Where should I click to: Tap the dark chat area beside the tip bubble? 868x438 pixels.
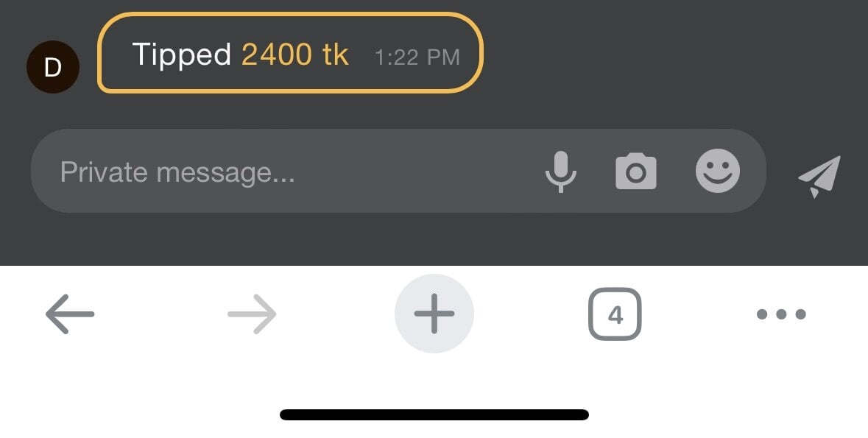[664, 55]
